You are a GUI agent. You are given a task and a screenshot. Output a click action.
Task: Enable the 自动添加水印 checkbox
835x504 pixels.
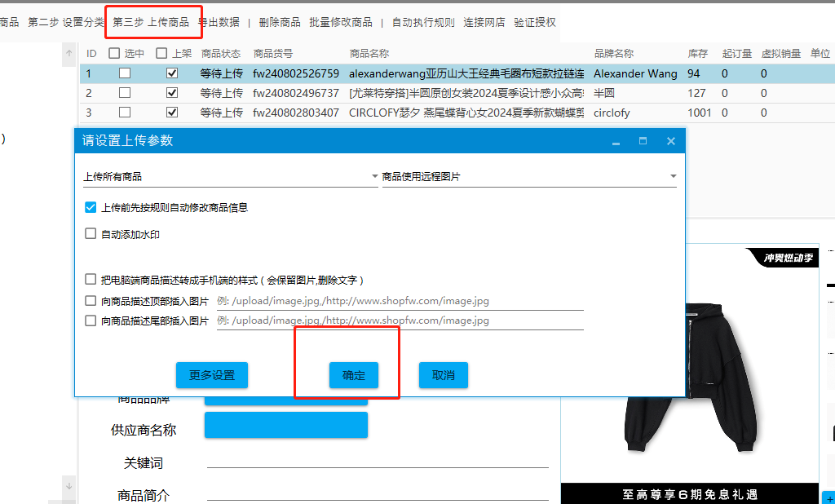(91, 234)
